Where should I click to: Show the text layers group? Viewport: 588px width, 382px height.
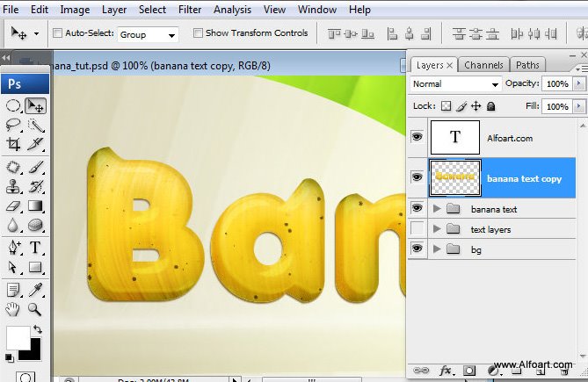coord(417,228)
